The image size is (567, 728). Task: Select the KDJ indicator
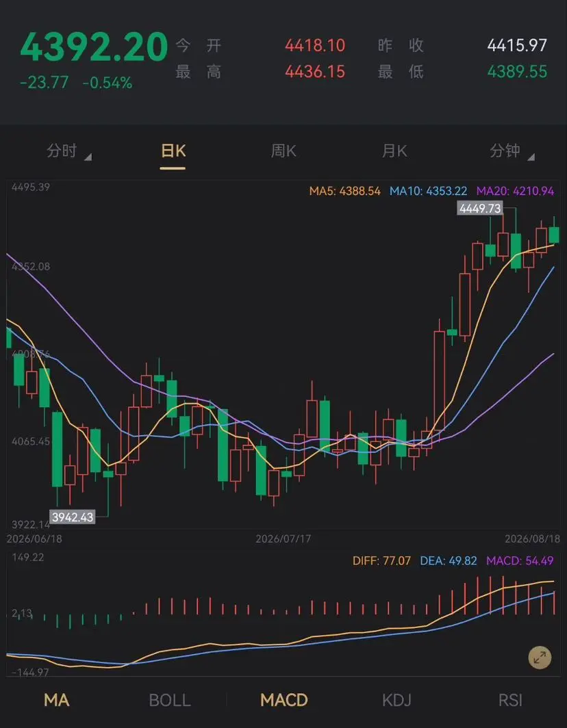click(x=396, y=700)
